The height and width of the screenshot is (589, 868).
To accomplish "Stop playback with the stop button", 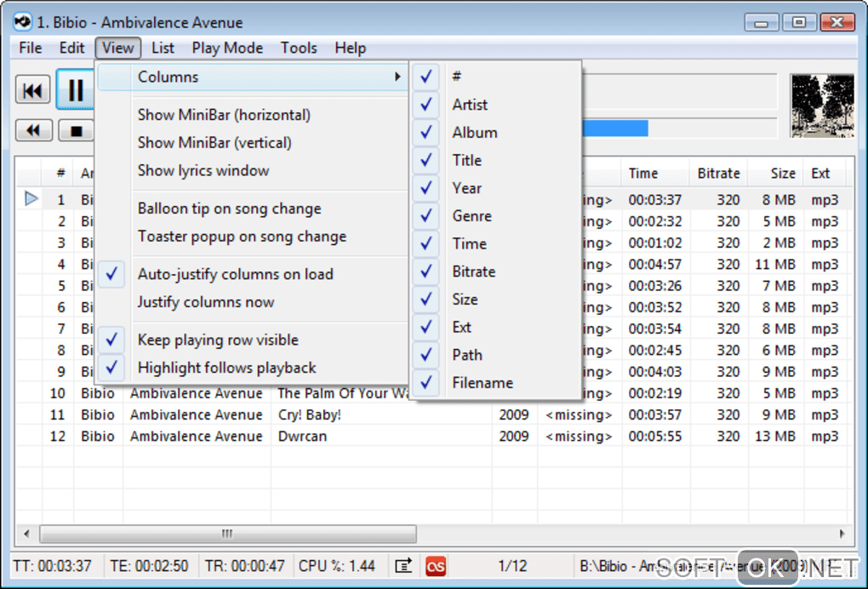I will pos(77,130).
